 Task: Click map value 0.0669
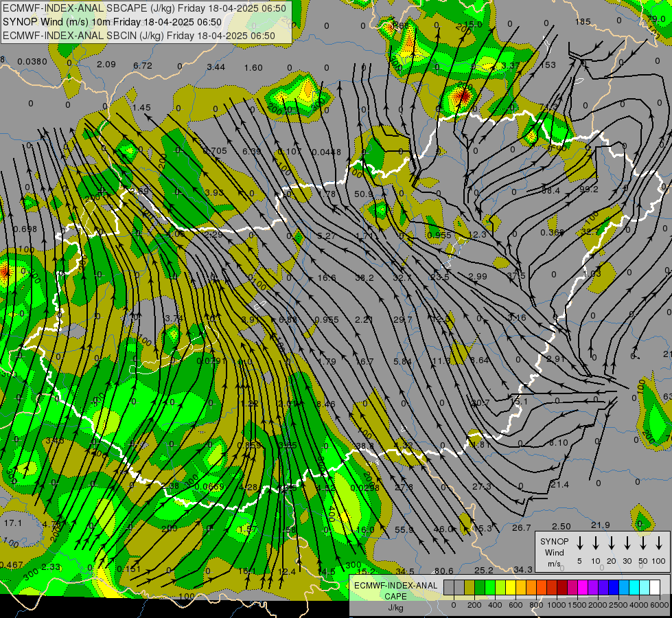pos(209,487)
